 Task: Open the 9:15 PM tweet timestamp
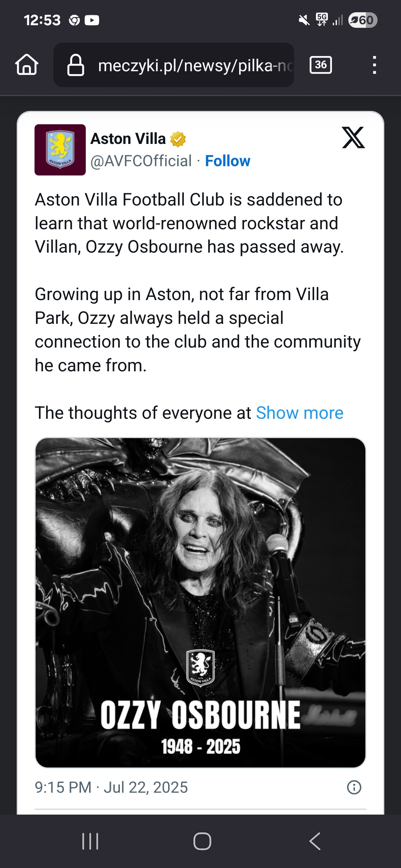111,787
